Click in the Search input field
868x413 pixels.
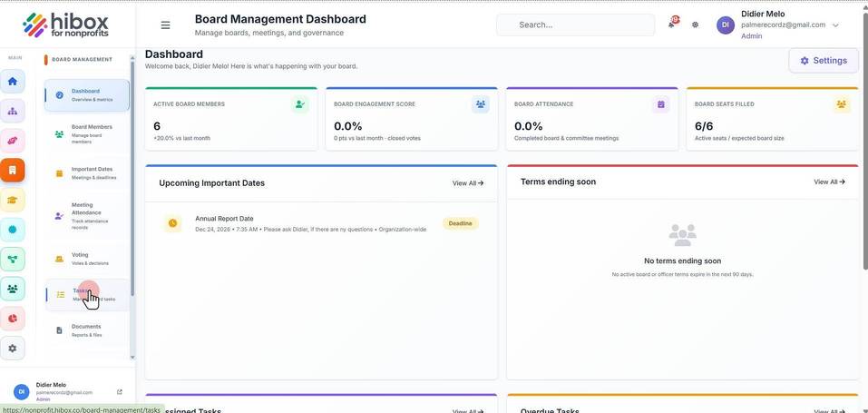coord(575,25)
